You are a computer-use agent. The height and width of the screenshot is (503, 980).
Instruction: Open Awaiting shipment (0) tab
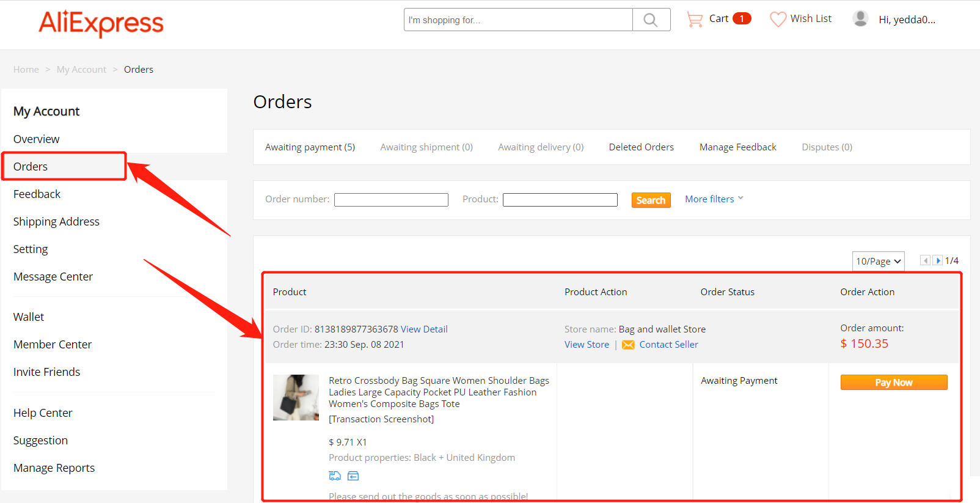point(426,147)
